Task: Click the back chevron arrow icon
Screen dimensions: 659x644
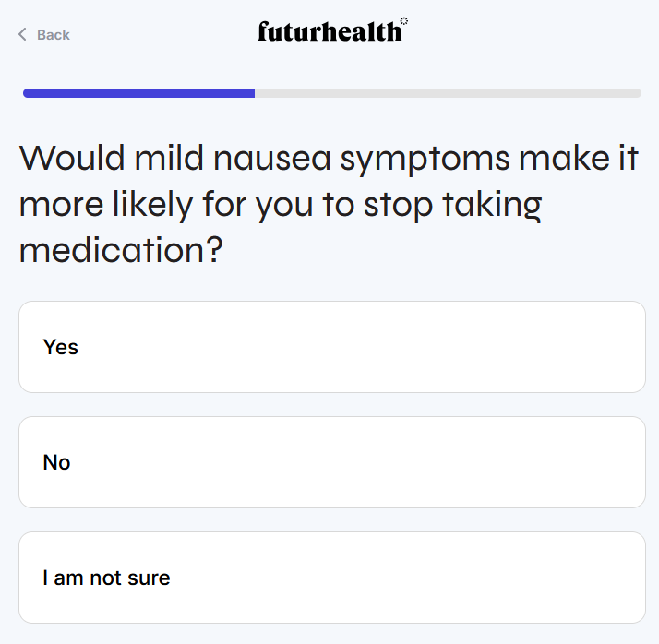Action: 22,35
